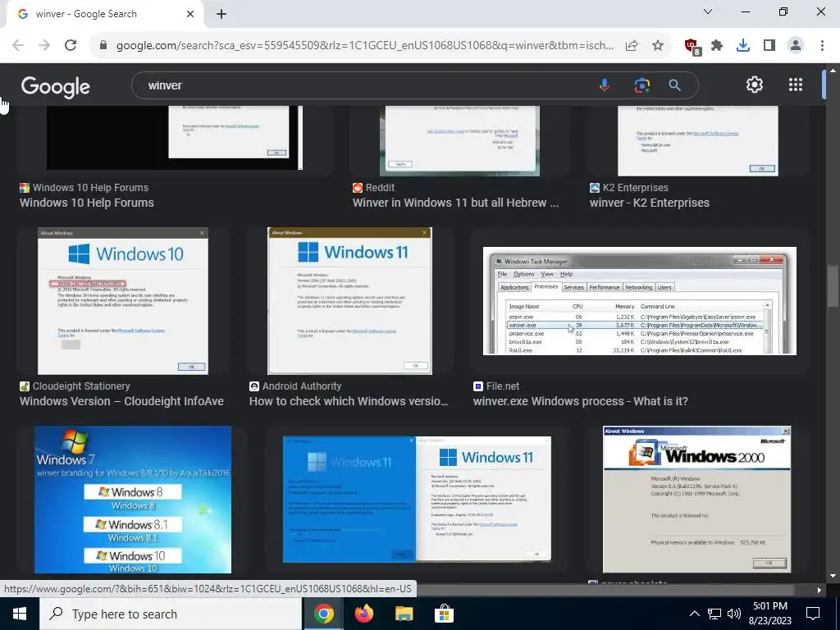The width and height of the screenshot is (840, 630).
Task: Close the winver - Google Search tab
Action: [190, 14]
